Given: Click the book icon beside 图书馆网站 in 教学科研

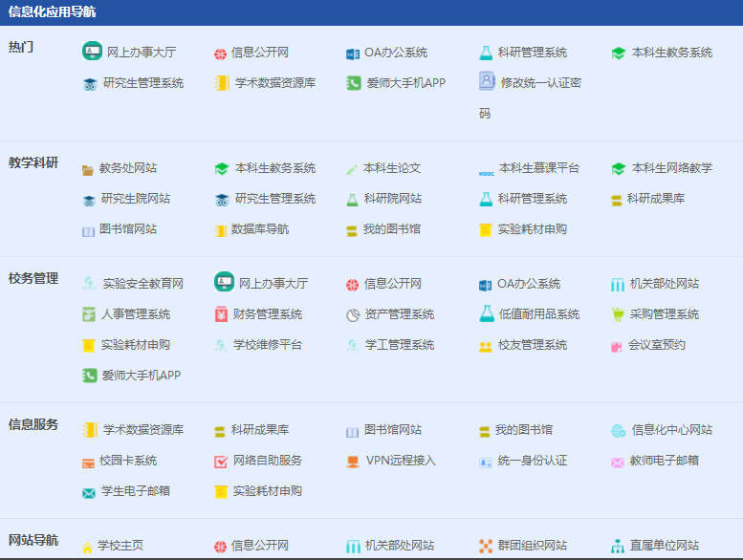Looking at the screenshot, I should tap(88, 231).
